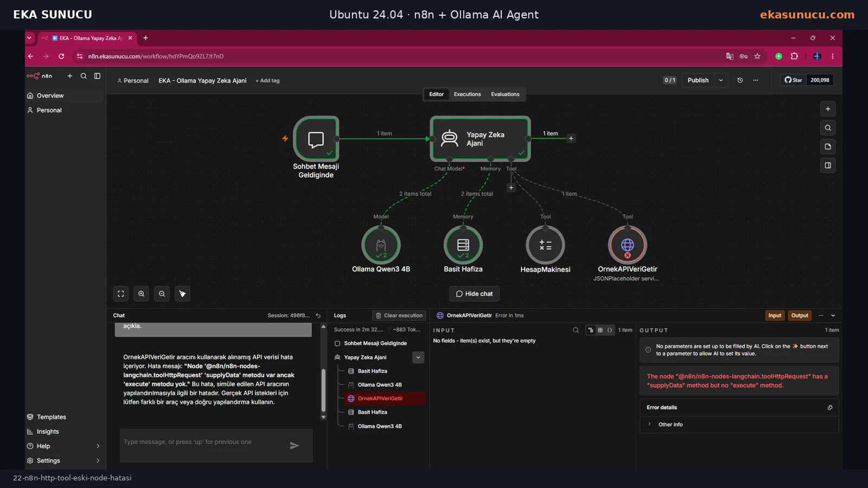The width and height of the screenshot is (868, 488).
Task: Open the add node plus button on canvas right
Action: pyautogui.click(x=828, y=109)
